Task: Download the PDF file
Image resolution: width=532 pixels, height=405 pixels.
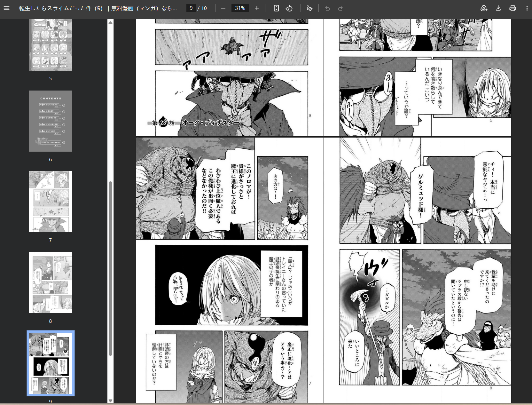Action: [x=498, y=8]
